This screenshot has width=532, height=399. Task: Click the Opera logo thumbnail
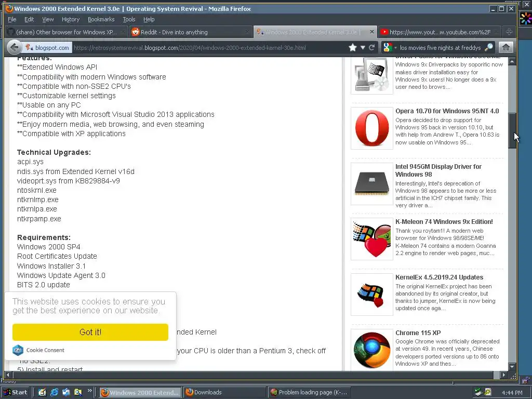[372, 128]
